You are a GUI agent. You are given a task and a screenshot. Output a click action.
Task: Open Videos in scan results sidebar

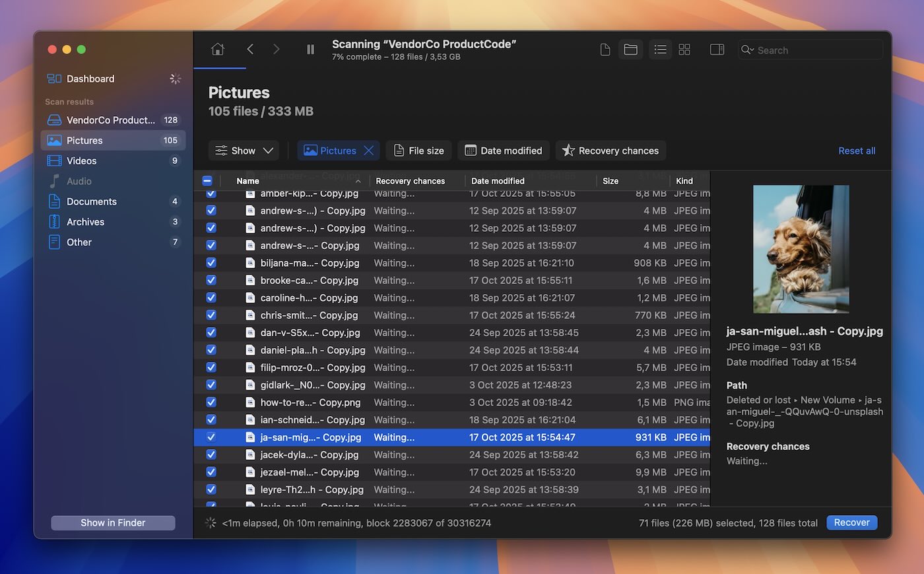(x=81, y=161)
